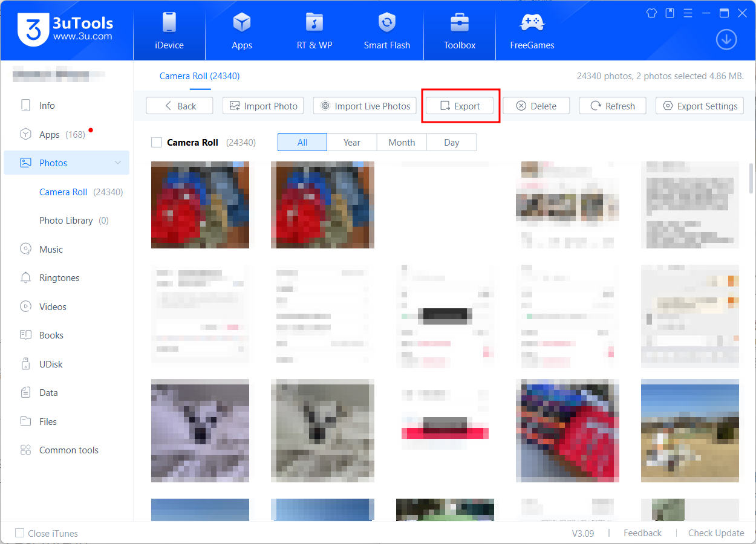Image resolution: width=756 pixels, height=544 pixels.
Task: Click the beach photo thumbnail
Action: [689, 431]
